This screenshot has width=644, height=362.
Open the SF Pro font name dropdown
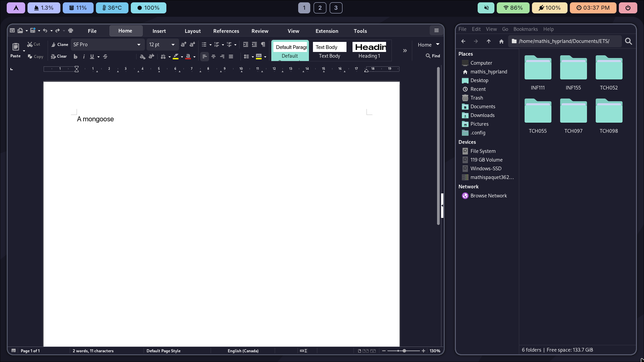pyautogui.click(x=139, y=45)
